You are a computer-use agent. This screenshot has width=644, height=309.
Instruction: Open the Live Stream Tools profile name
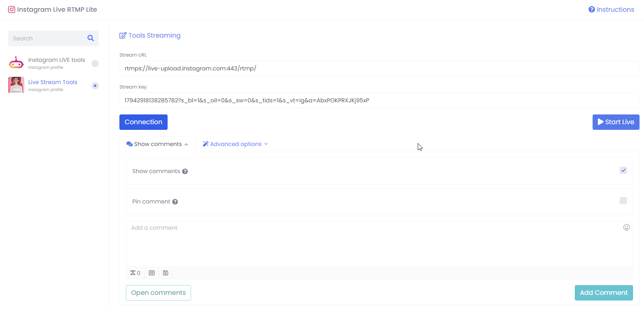(x=53, y=82)
